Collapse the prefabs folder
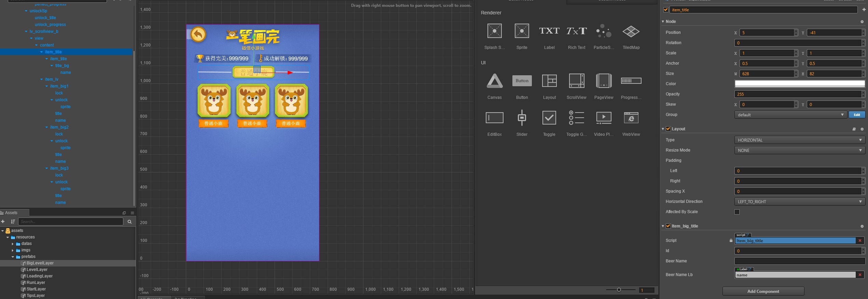Viewport: 868px width, 299px height. coord(13,257)
